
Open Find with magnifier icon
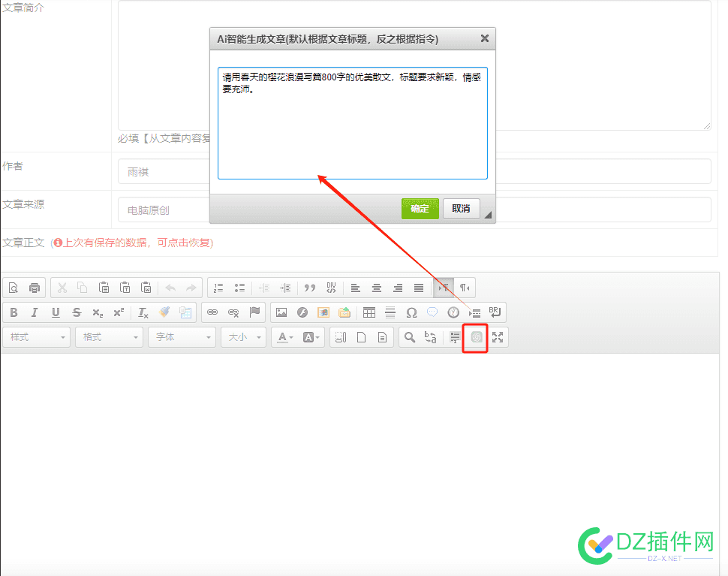pos(410,337)
